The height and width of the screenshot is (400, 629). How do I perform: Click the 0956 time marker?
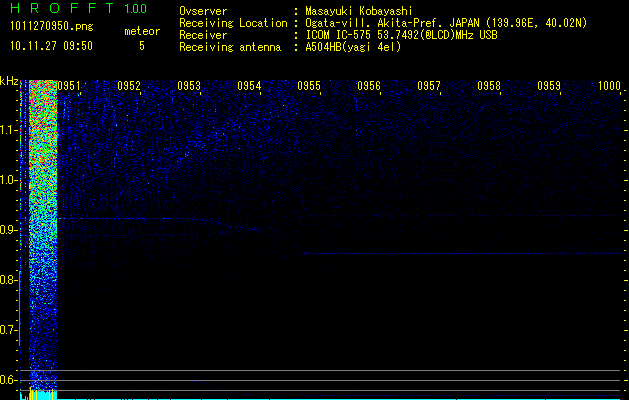coord(369,86)
